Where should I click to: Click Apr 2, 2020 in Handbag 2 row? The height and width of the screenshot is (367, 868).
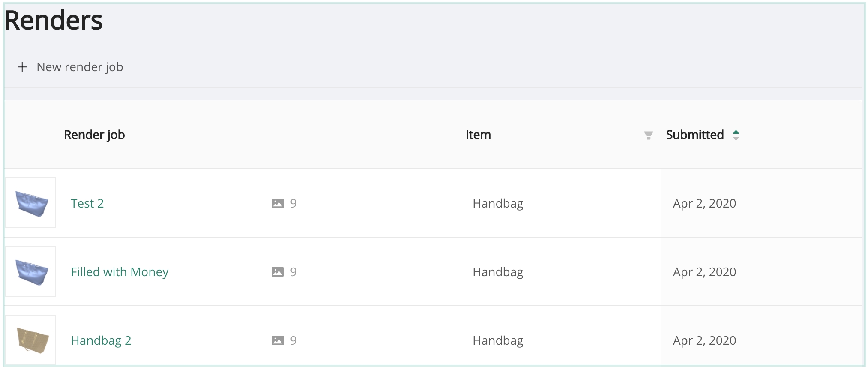coord(704,340)
